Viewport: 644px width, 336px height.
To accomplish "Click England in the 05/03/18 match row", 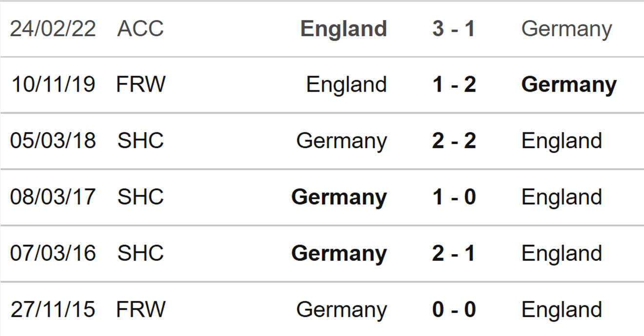I will click(562, 141).
